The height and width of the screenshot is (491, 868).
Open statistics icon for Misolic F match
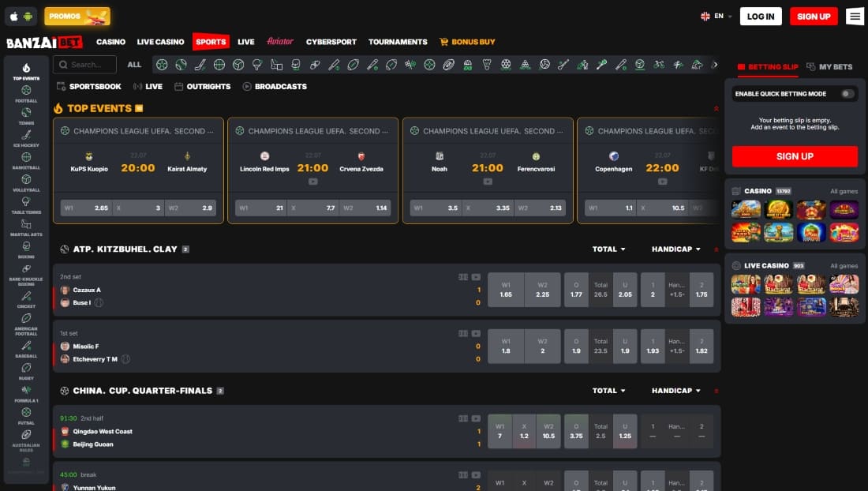tap(463, 333)
